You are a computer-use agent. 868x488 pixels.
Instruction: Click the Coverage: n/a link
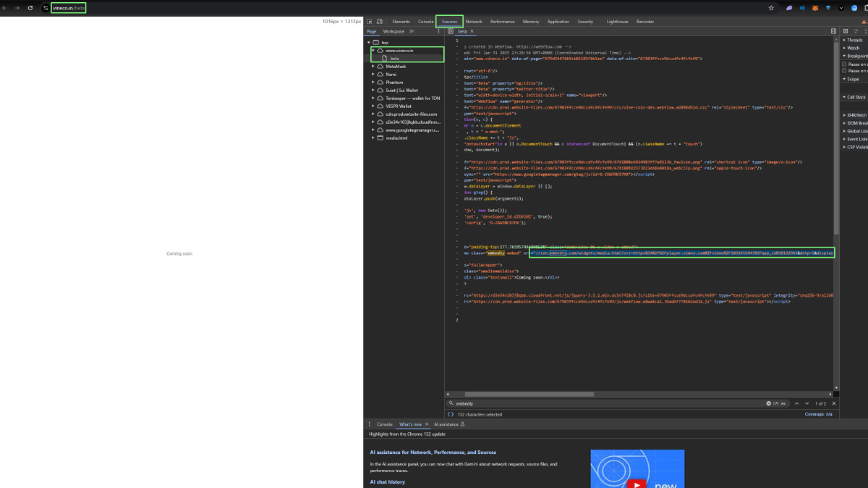(818, 415)
